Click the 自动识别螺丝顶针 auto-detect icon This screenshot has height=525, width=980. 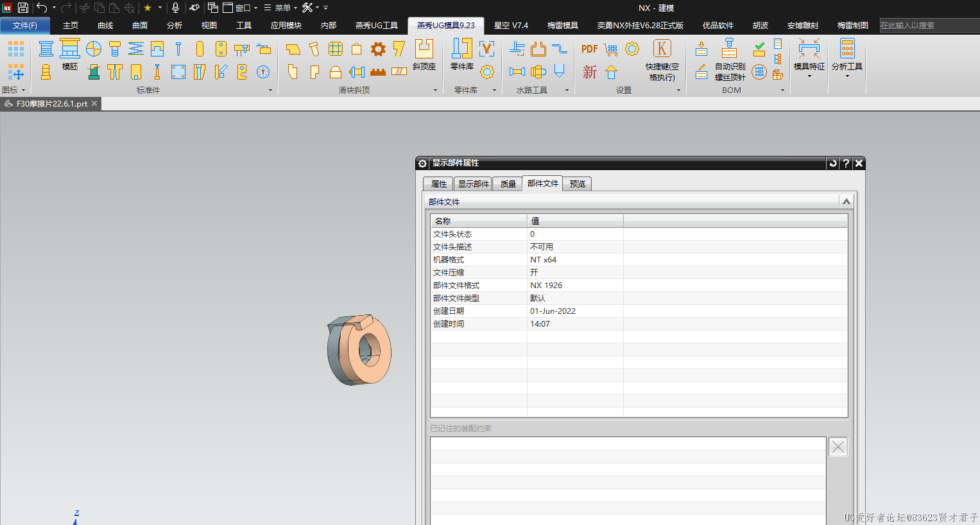[730, 60]
